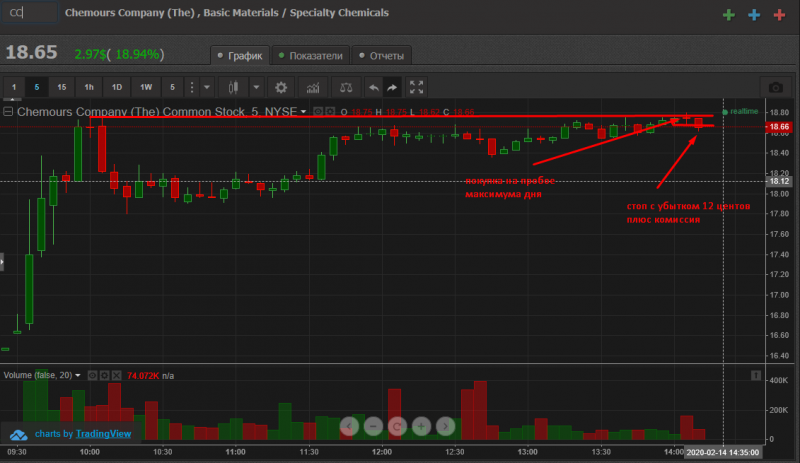Viewport: 800px width, 463px height.
Task: Open settings gear next to symbol legend
Action: [330, 111]
